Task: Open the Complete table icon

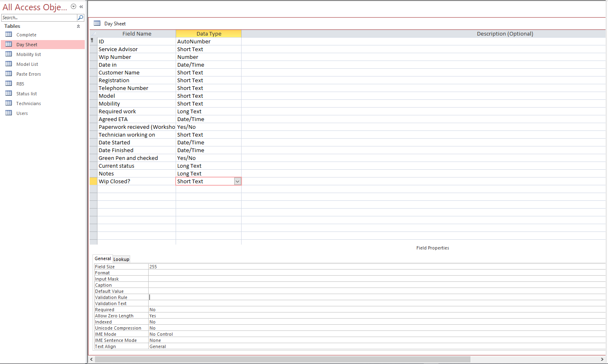Action: click(x=9, y=34)
